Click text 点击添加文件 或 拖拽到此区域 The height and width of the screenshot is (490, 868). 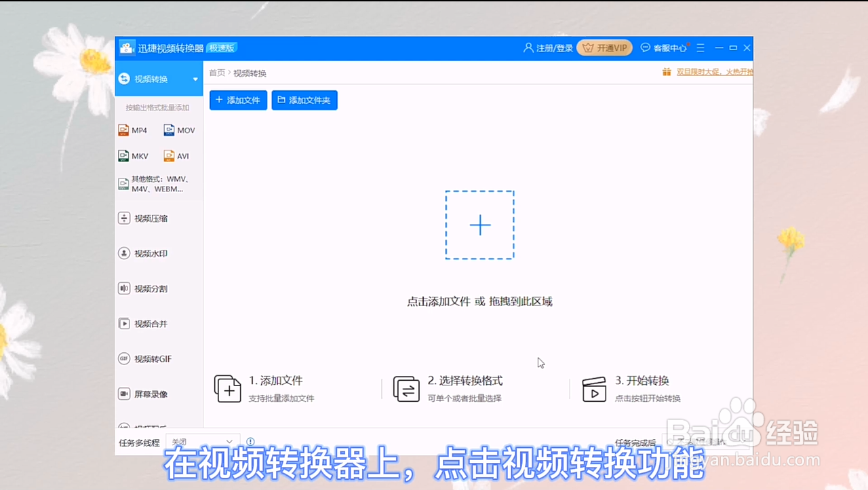[479, 302]
